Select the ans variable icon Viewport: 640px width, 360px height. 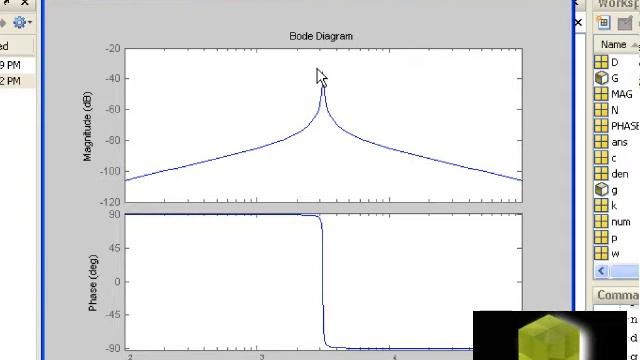pyautogui.click(x=601, y=142)
